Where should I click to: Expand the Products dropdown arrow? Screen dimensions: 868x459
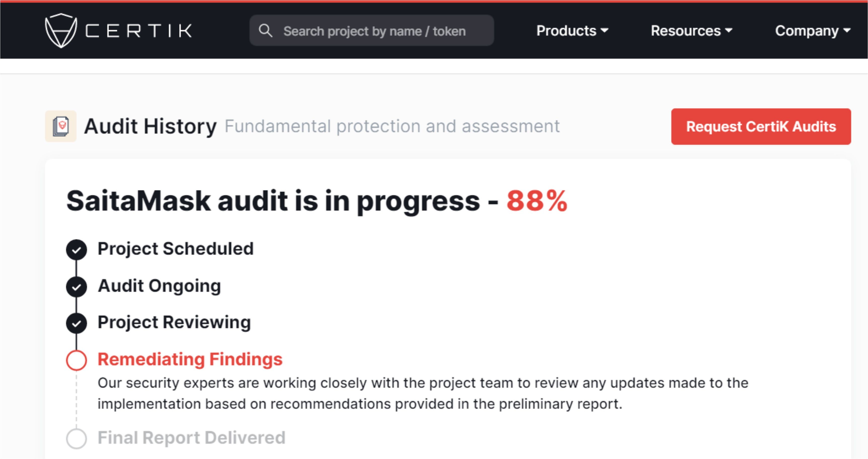605,31
